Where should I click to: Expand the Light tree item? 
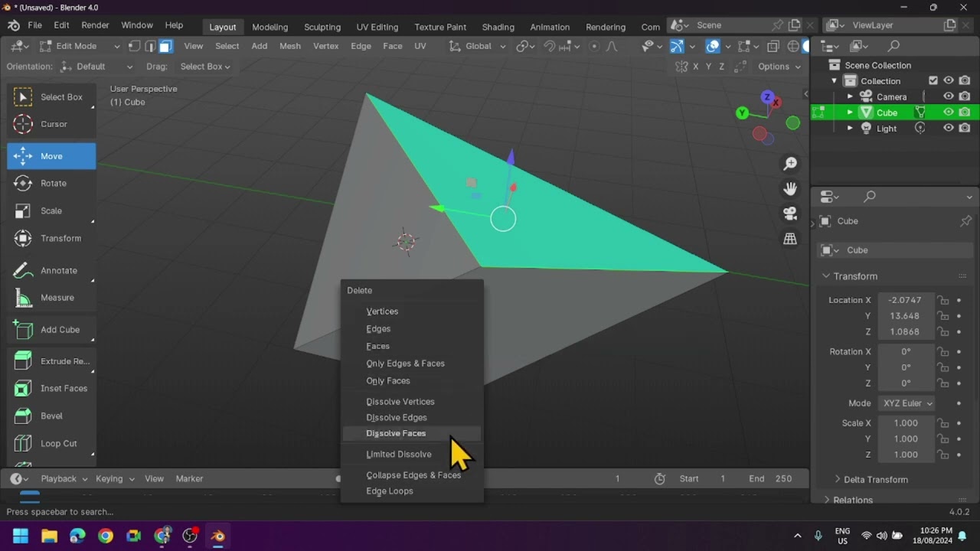pos(850,129)
